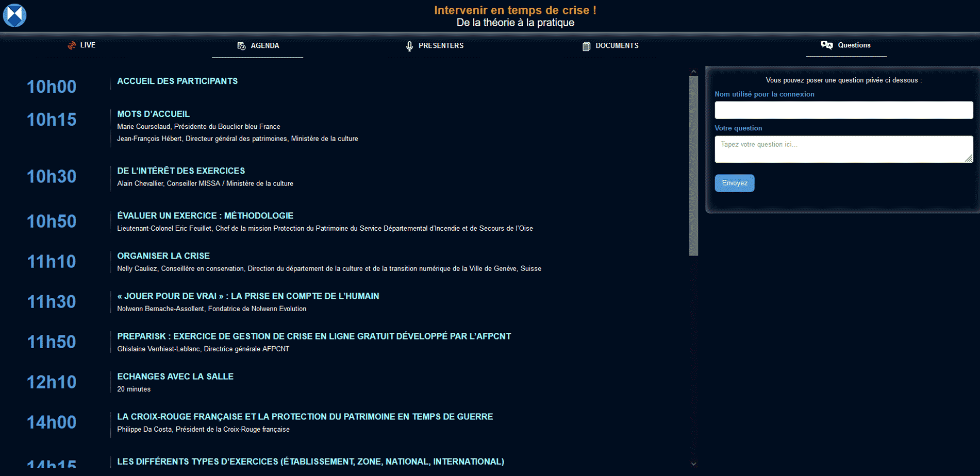Select the DOCUMENTS tab

(617, 46)
